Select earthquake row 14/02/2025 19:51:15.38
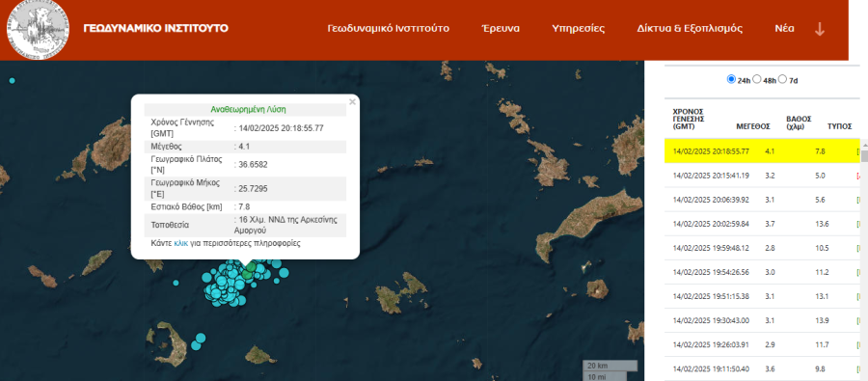 coord(762,296)
